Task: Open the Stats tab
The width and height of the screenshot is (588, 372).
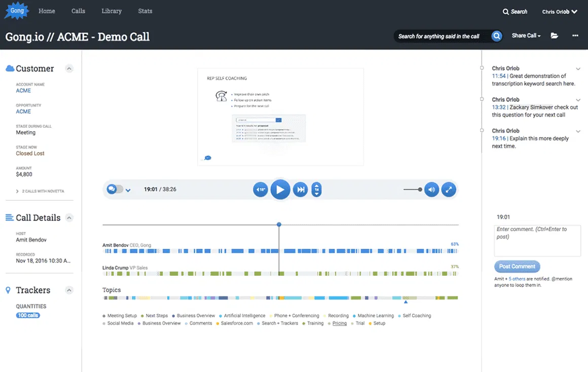Action: coord(145,11)
